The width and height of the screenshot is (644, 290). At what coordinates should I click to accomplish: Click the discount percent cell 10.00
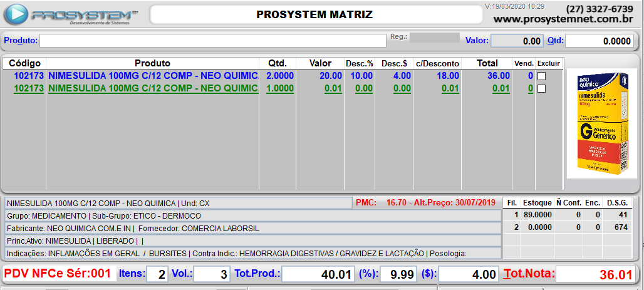tap(361, 76)
